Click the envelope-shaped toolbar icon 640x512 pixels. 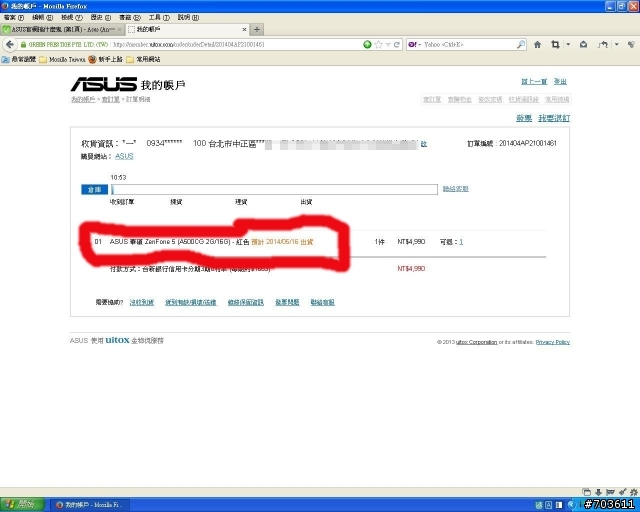coord(583,45)
